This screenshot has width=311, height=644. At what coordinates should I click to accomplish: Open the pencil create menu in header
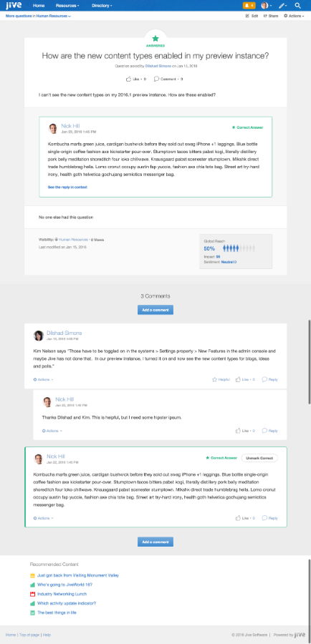pyautogui.click(x=282, y=6)
